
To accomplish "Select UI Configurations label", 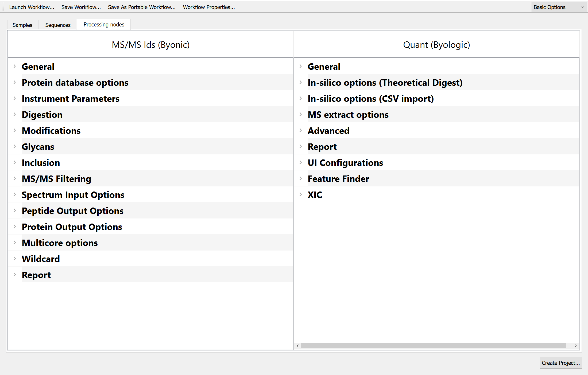I will click(345, 163).
